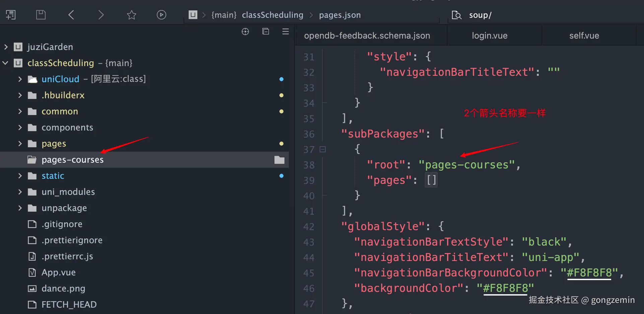Screen dimensions: 644x314
Task: Click the save file toolbar icon
Action: (41, 15)
